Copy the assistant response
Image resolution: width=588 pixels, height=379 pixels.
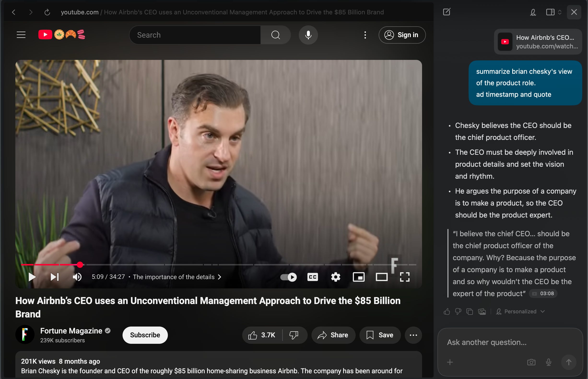(470, 312)
